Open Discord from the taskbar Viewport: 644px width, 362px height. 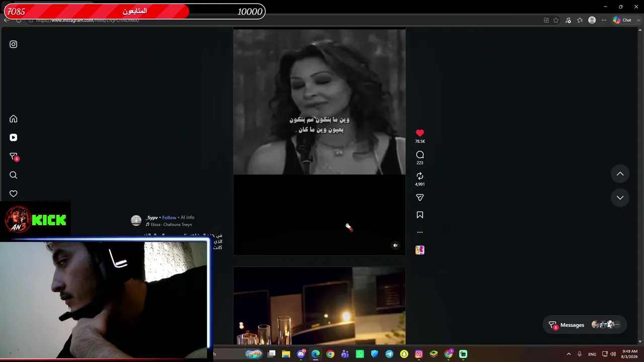point(301,354)
